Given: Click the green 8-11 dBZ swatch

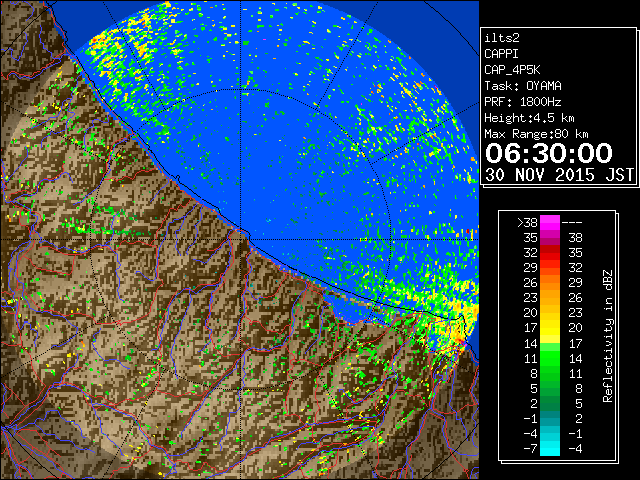Looking at the screenshot, I should pyautogui.click(x=550, y=373).
